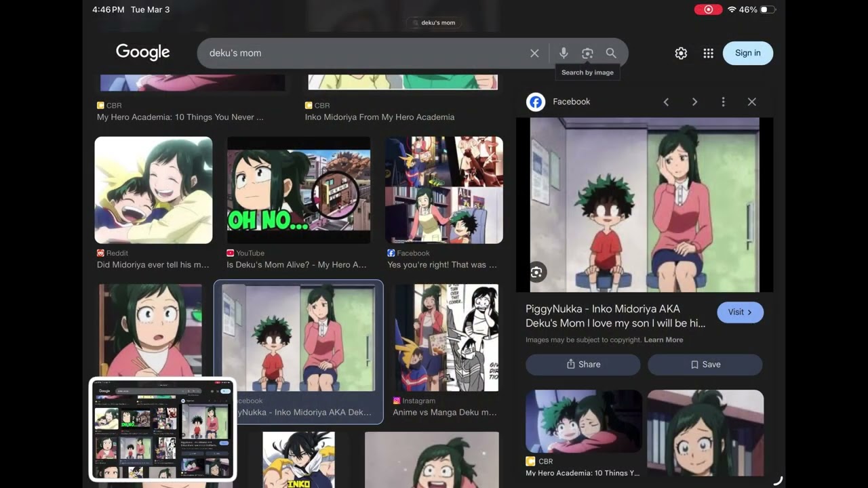Click Reddit source icon under image
868x488 pixels.
100,253
